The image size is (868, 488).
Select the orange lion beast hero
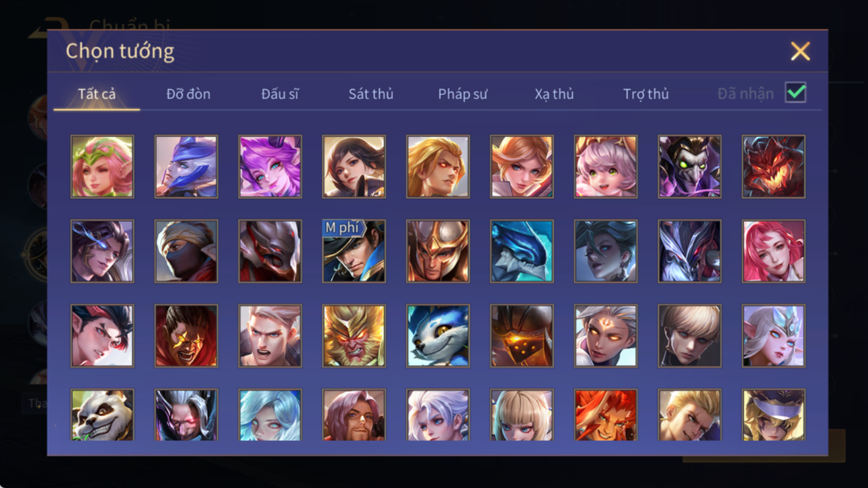click(606, 415)
